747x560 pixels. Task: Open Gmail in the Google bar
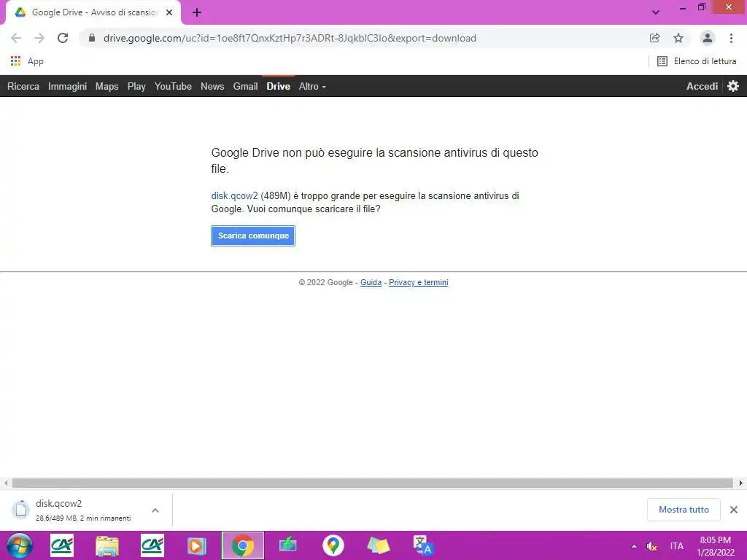tap(245, 86)
